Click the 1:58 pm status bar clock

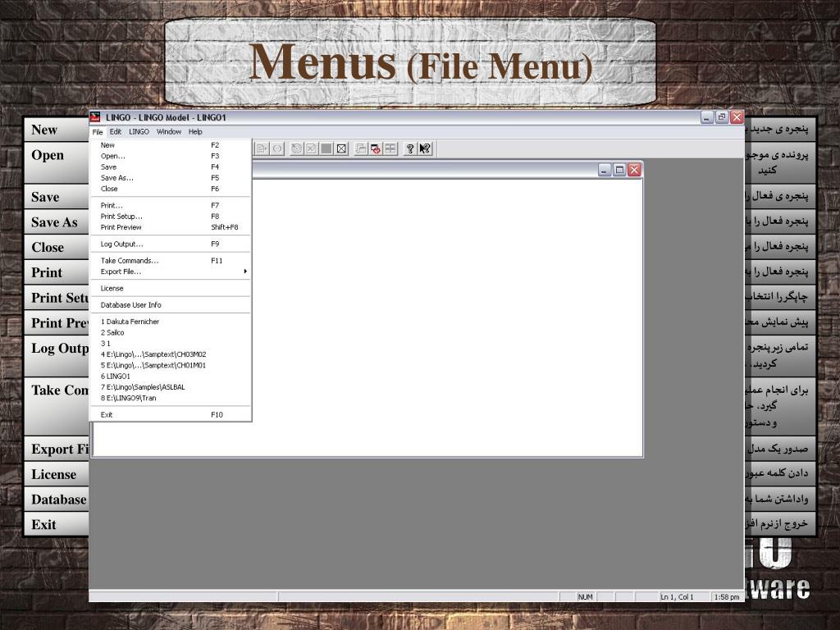[727, 597]
